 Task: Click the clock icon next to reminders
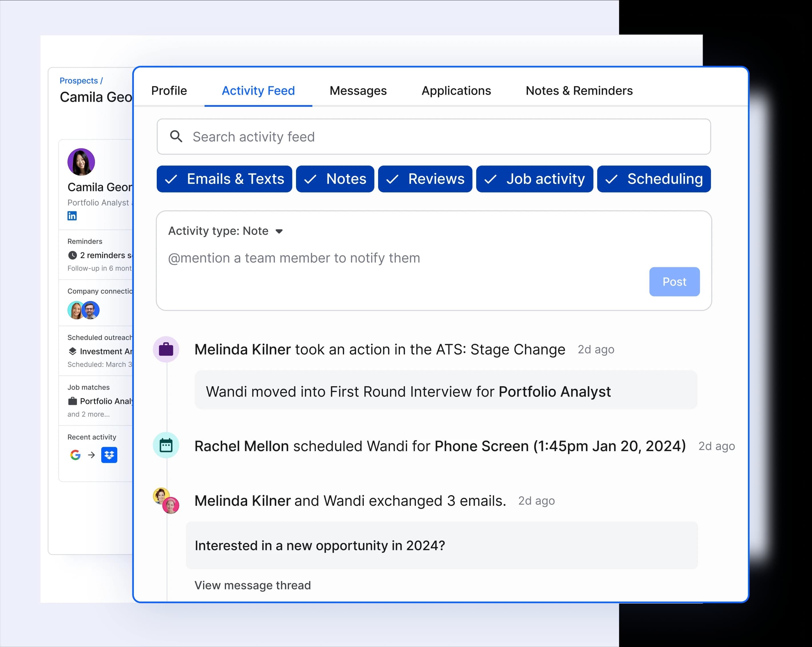click(72, 255)
